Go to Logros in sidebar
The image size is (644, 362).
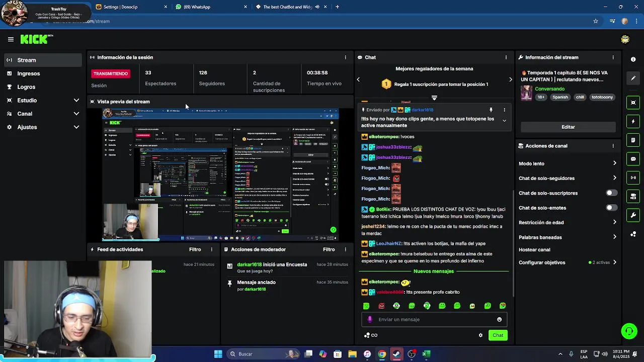pos(43,87)
